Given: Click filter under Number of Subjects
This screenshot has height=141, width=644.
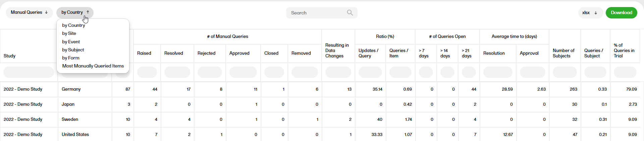Looking at the screenshot, I should point(565,72).
